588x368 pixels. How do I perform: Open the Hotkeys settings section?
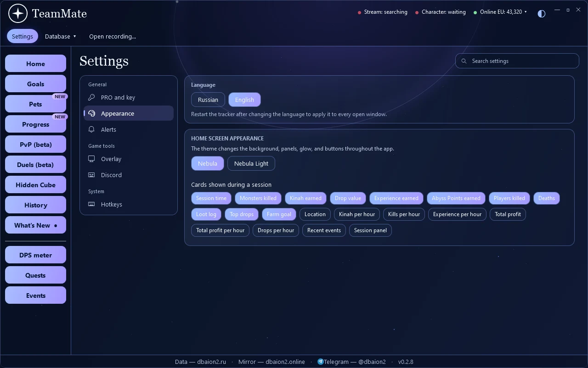(129, 204)
